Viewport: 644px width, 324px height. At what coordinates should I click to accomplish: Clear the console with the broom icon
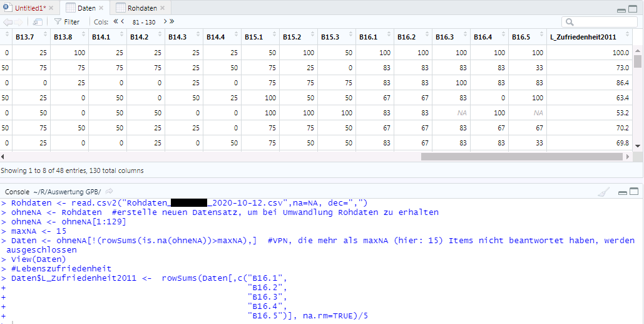[603, 191]
